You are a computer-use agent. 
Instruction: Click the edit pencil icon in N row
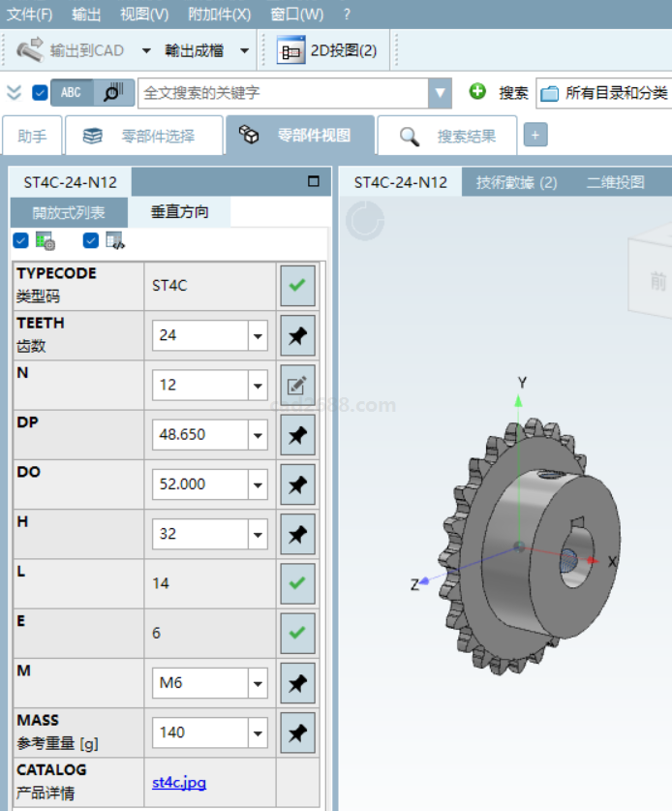[x=297, y=385]
